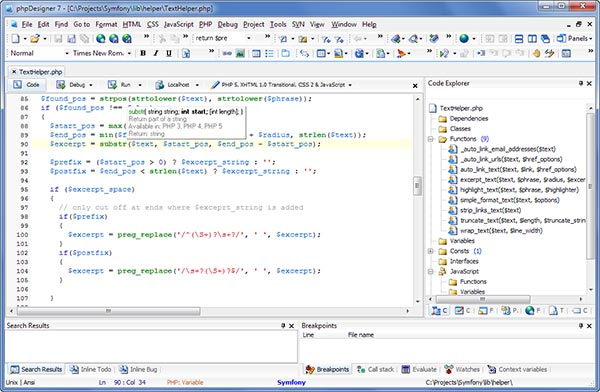This screenshot has width=600, height=392.
Task: Open the Localhost dropdown arrow
Action: click(197, 85)
